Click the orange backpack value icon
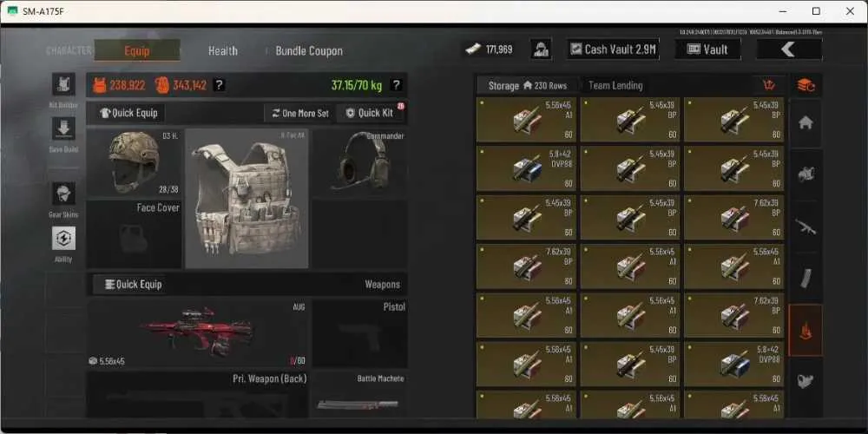The height and width of the screenshot is (434, 868). coord(161,85)
